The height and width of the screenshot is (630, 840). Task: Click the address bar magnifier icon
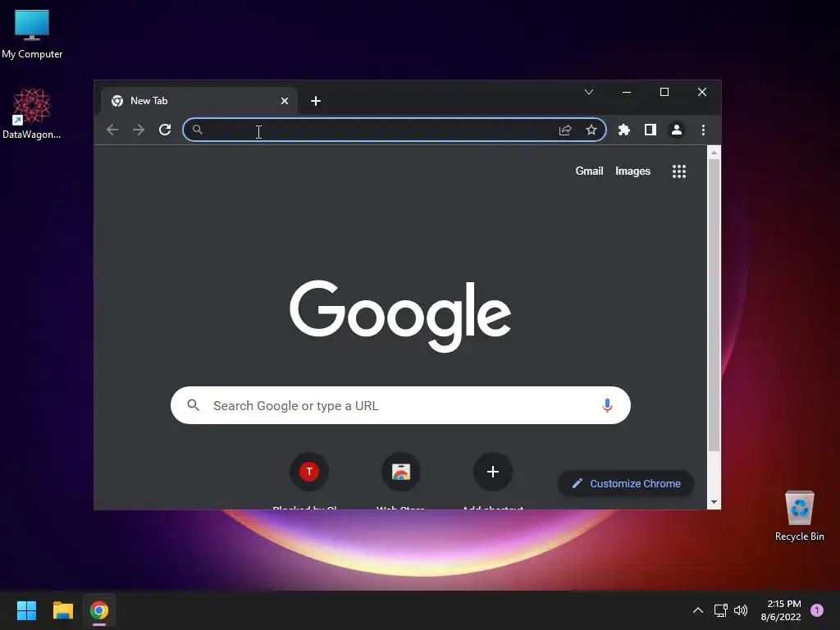click(198, 130)
